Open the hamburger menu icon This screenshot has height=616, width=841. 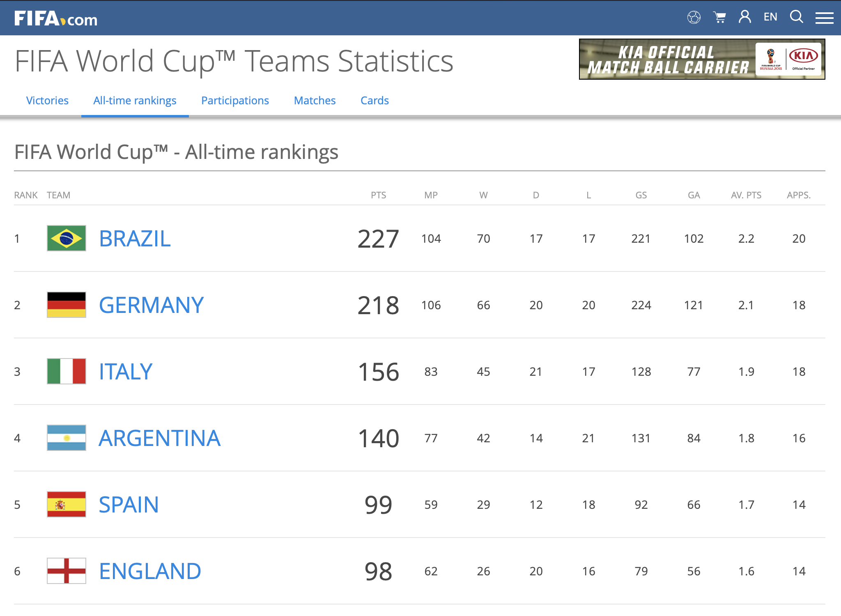point(824,18)
